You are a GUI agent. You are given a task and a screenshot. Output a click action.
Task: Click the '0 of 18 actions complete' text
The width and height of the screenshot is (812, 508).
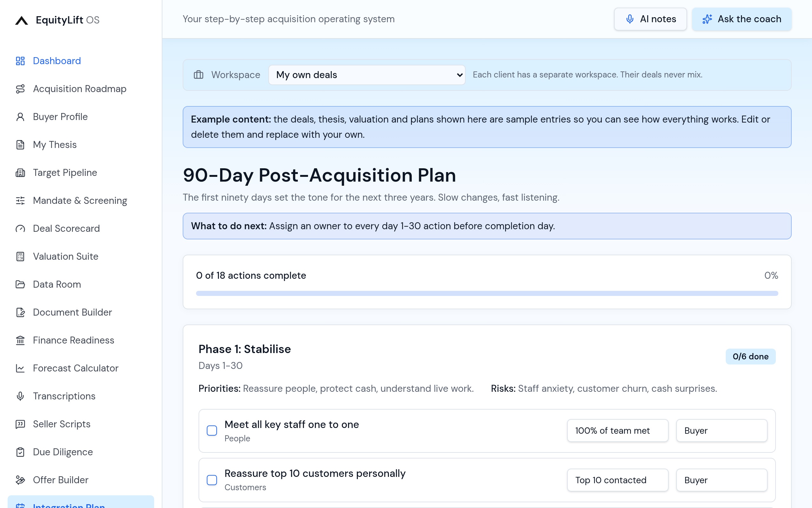click(251, 276)
